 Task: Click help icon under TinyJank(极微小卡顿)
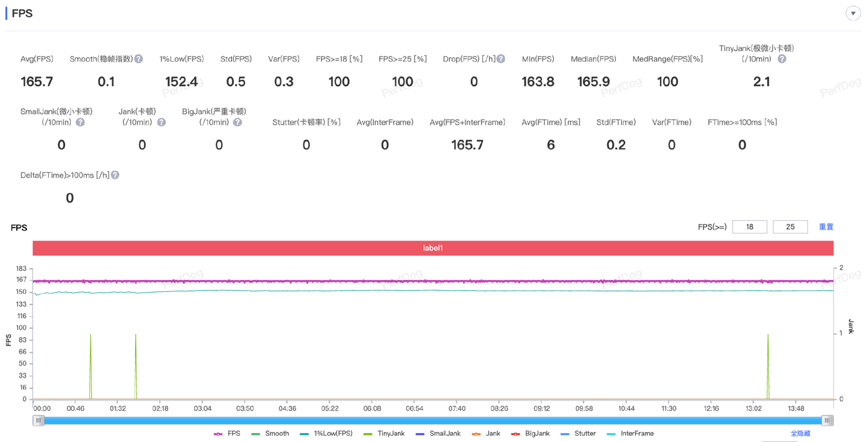click(x=782, y=59)
